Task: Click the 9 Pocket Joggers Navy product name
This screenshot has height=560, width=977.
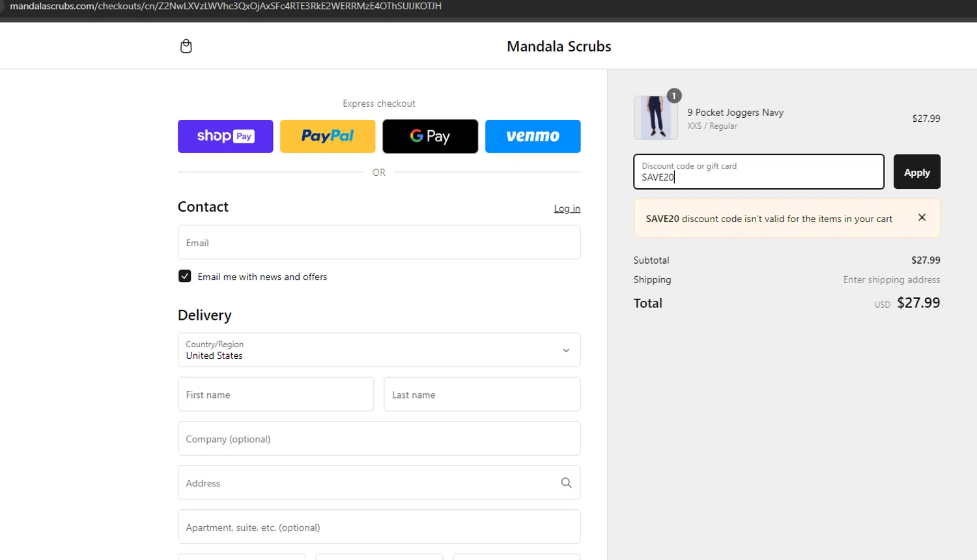Action: [x=735, y=112]
